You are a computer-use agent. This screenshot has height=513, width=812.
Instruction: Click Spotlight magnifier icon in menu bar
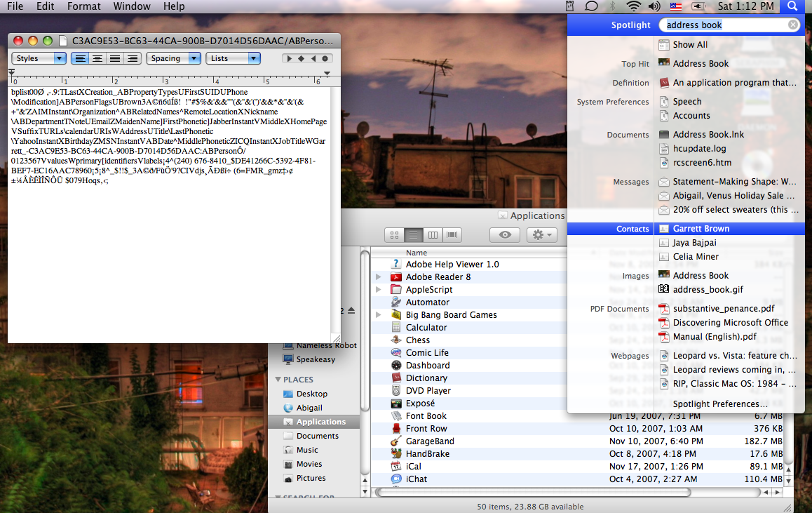(792, 6)
